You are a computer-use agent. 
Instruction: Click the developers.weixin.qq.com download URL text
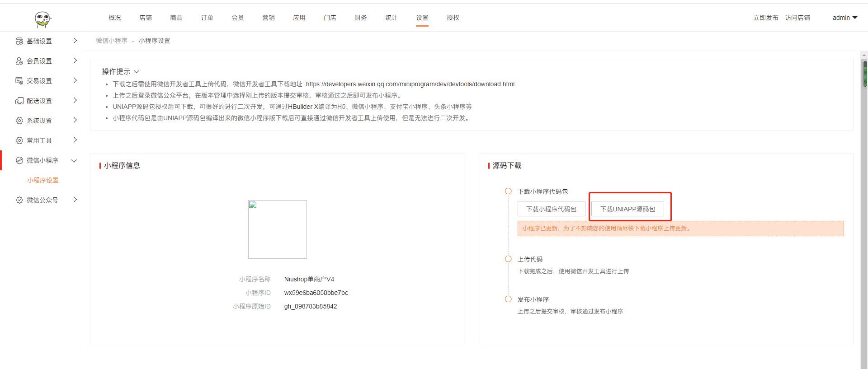410,84
